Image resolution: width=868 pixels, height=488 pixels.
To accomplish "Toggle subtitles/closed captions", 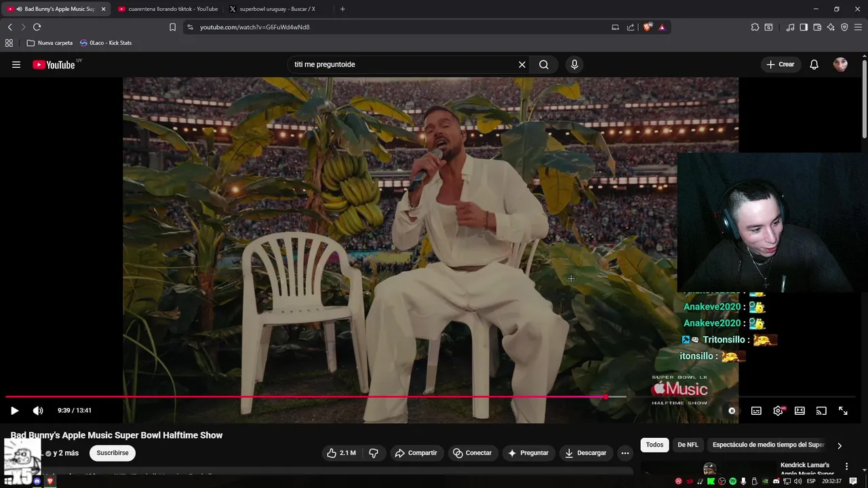I will (x=756, y=411).
